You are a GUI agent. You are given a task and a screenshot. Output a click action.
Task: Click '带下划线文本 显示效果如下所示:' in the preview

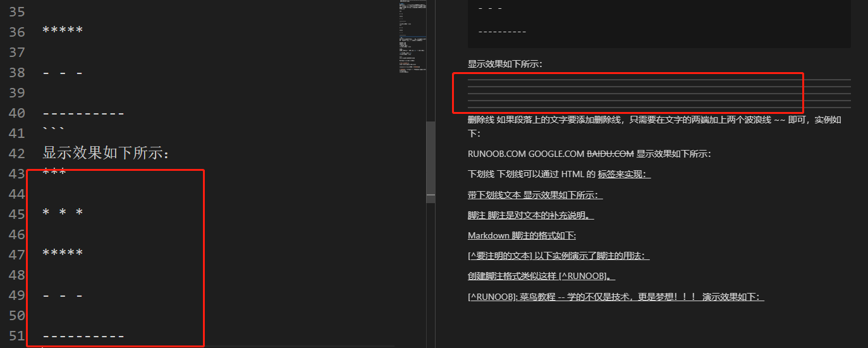pos(535,195)
